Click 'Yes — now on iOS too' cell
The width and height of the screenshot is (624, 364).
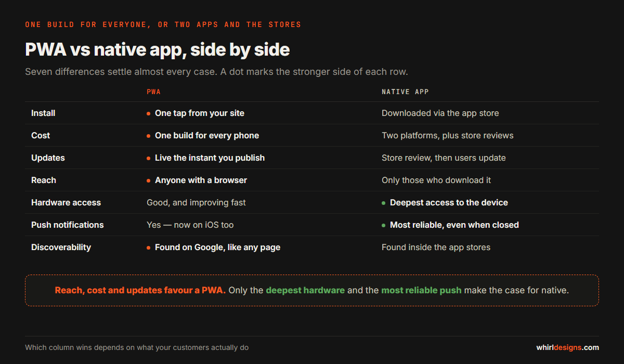190,225
